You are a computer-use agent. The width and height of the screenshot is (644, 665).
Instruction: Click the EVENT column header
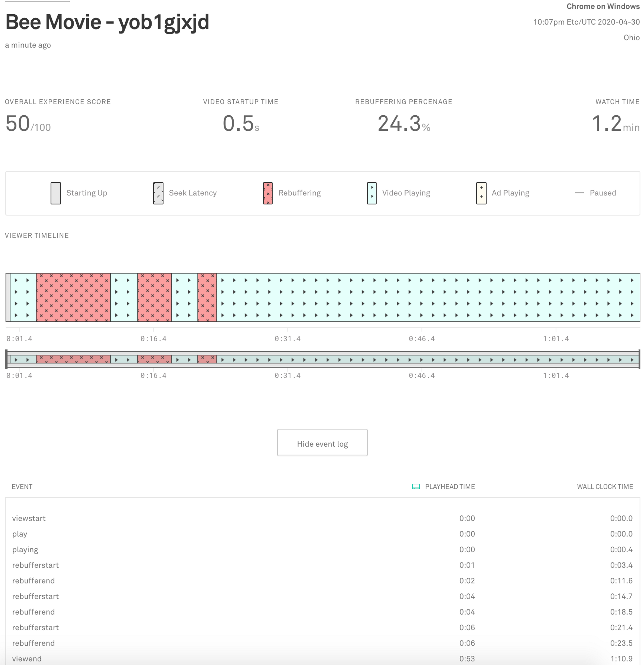[22, 487]
